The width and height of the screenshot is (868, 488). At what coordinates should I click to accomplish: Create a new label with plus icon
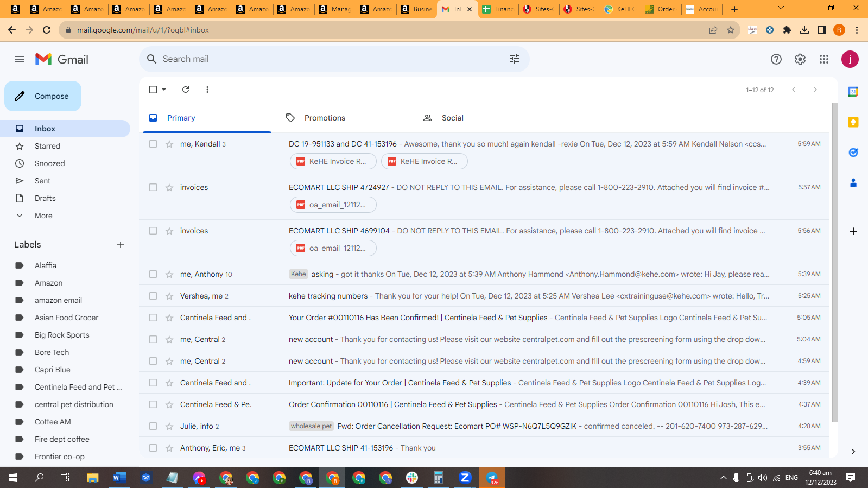pyautogui.click(x=121, y=245)
